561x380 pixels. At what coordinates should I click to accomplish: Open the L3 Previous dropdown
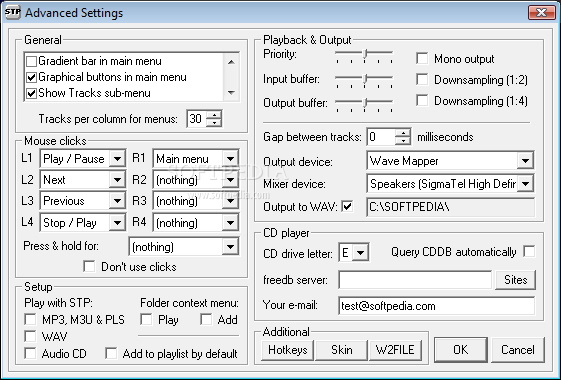point(117,201)
